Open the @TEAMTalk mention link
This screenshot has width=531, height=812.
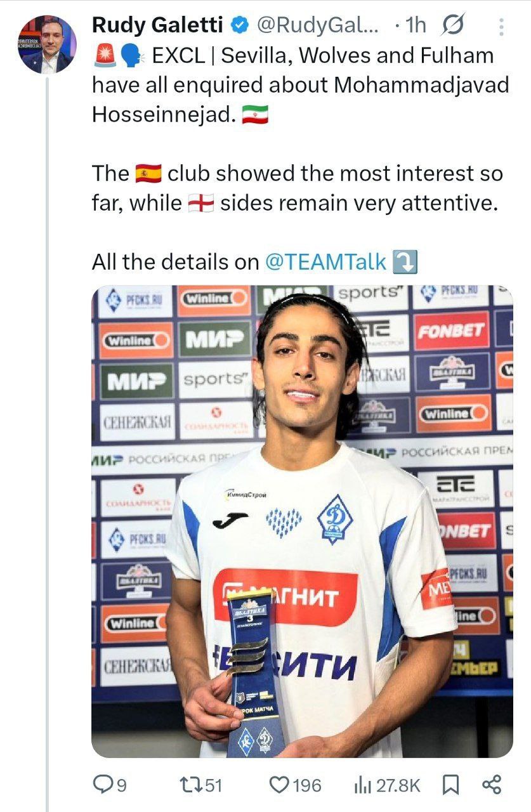click(x=325, y=262)
